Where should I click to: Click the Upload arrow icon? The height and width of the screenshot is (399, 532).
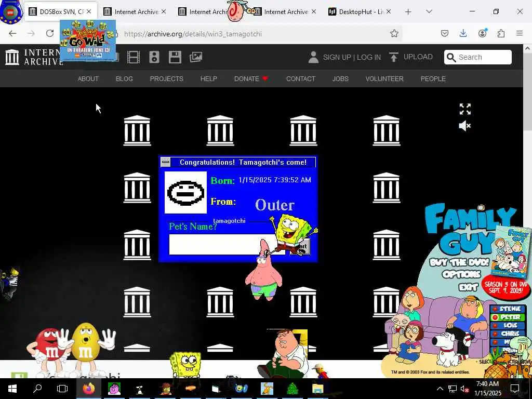pos(394,57)
